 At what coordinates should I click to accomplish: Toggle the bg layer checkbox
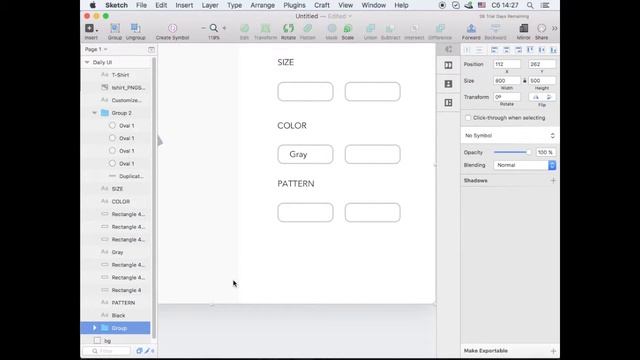(97, 340)
